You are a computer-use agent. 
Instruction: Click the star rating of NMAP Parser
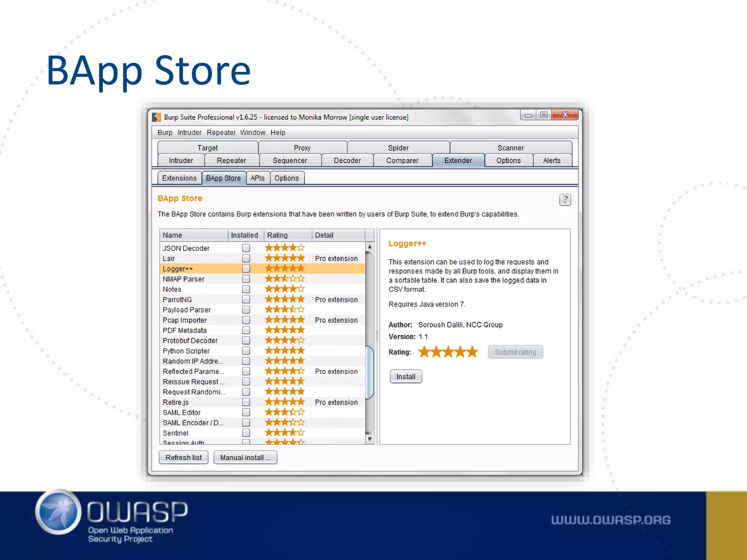[x=285, y=279]
